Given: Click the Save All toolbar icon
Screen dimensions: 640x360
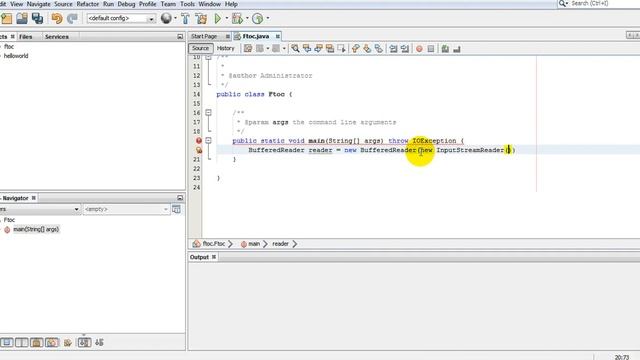Looking at the screenshot, I should coord(37,18).
